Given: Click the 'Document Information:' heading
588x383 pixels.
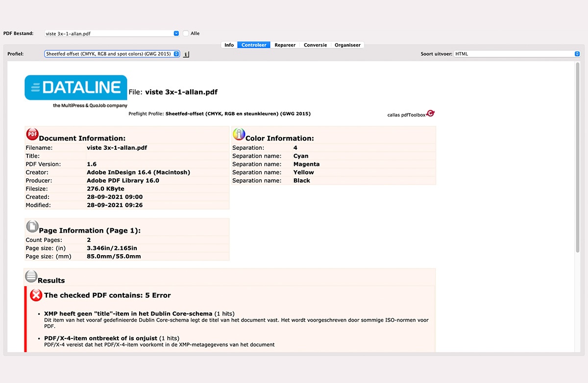Looking at the screenshot, I should 82,139.
